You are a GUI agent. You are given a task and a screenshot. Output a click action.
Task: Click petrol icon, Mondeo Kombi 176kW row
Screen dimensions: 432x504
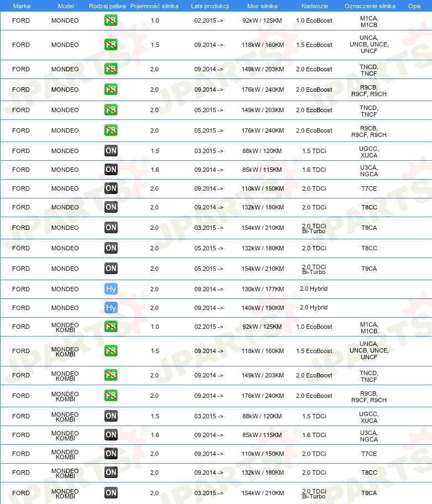click(x=111, y=395)
